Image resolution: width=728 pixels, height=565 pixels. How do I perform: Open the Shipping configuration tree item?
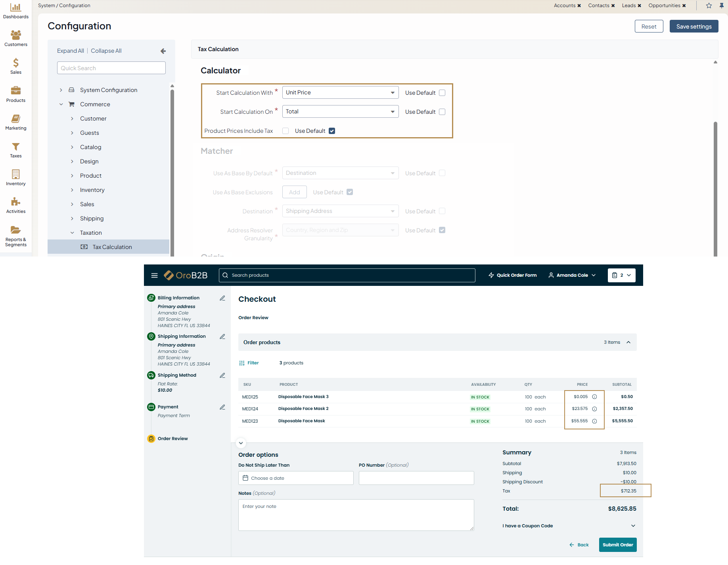92,218
